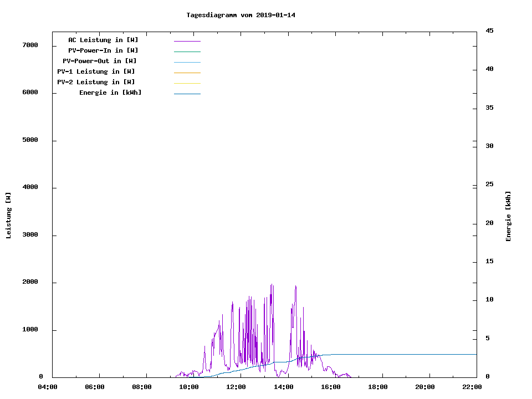Click the gray PV-1 Leistung legend line sample
Screen dimensions: 532x399
point(187,73)
